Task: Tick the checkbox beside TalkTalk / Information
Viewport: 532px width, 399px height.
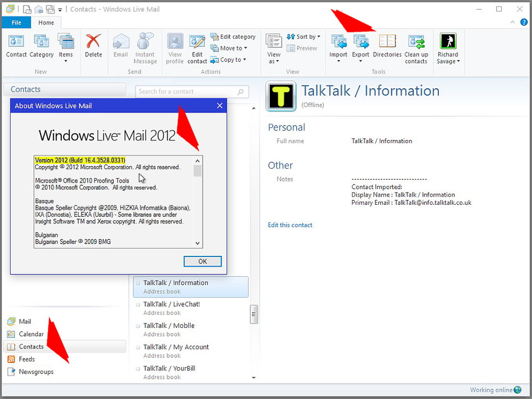Action: point(138,283)
